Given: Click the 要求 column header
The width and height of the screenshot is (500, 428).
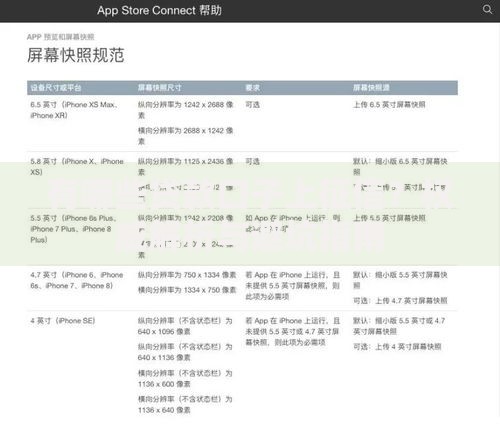Looking at the screenshot, I should (x=252, y=88).
